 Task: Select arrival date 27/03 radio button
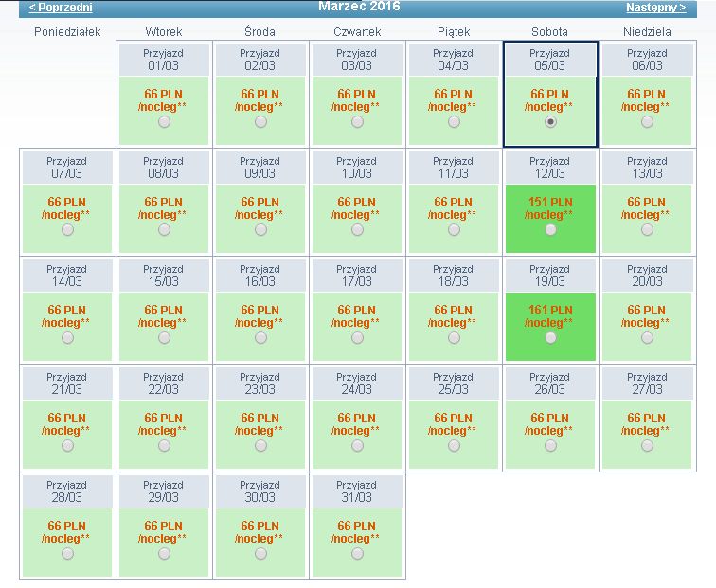(647, 446)
